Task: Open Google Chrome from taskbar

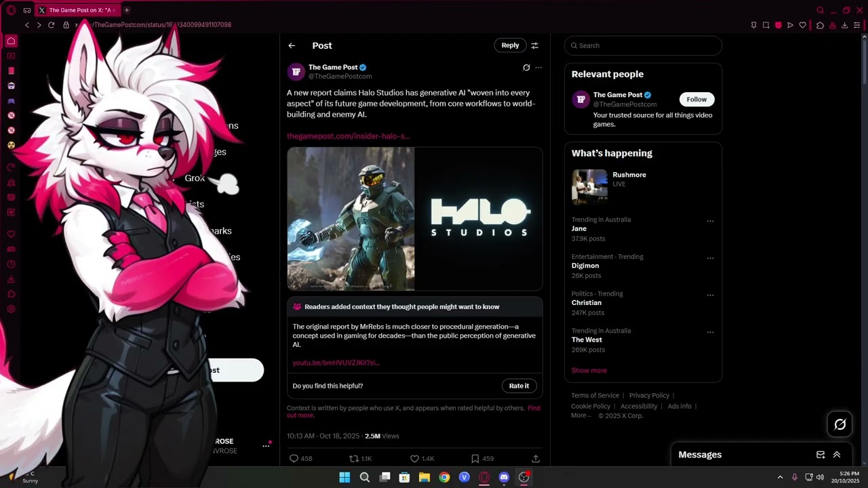Action: tap(444, 477)
